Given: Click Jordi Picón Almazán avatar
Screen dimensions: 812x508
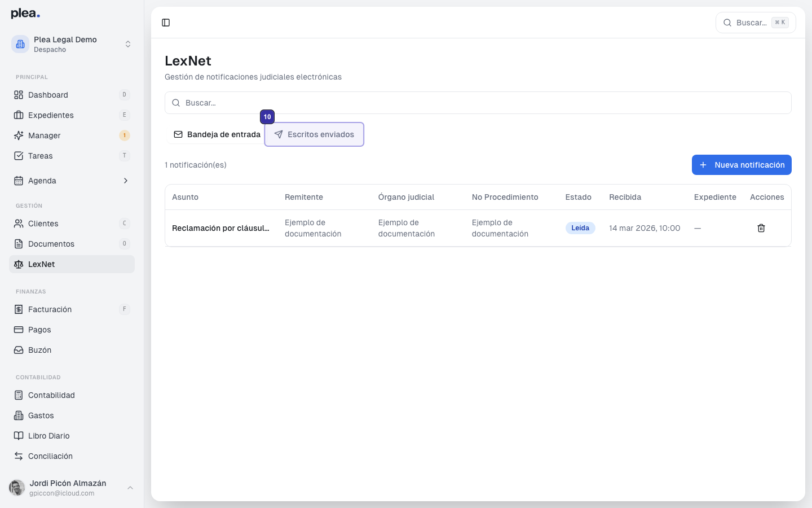Looking at the screenshot, I should 17,488.
